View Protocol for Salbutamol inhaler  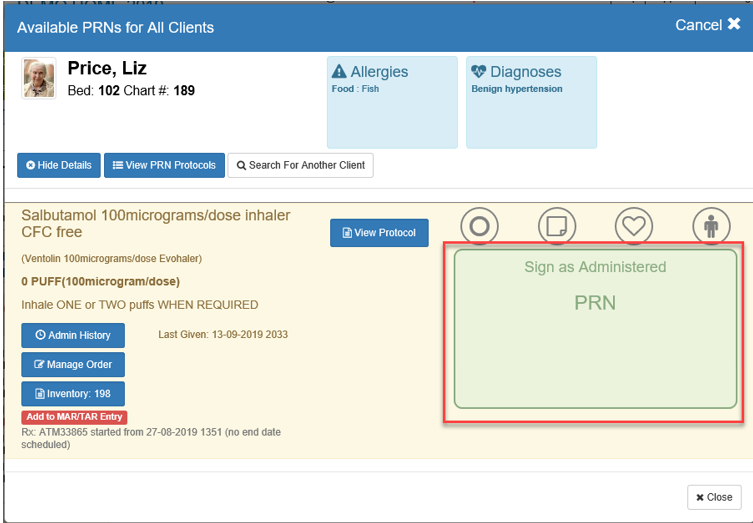(x=379, y=233)
